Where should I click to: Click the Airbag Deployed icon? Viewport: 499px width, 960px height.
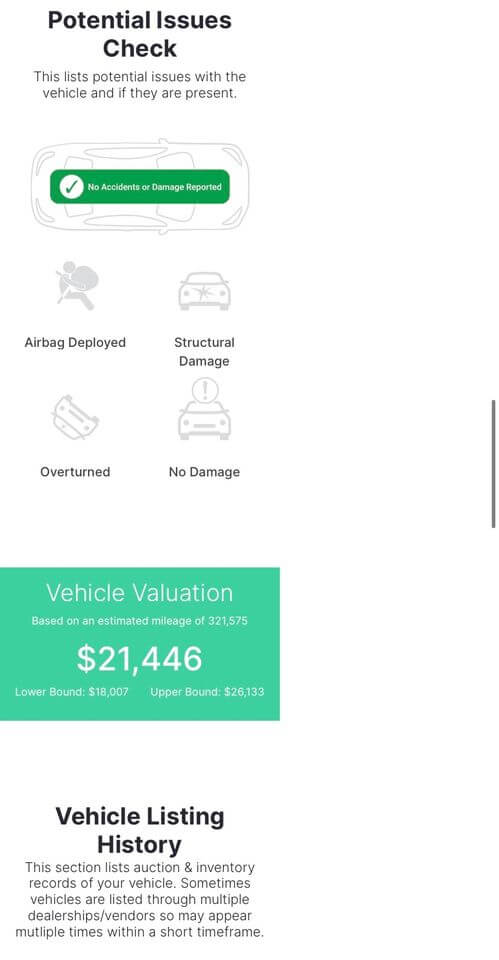[75, 286]
